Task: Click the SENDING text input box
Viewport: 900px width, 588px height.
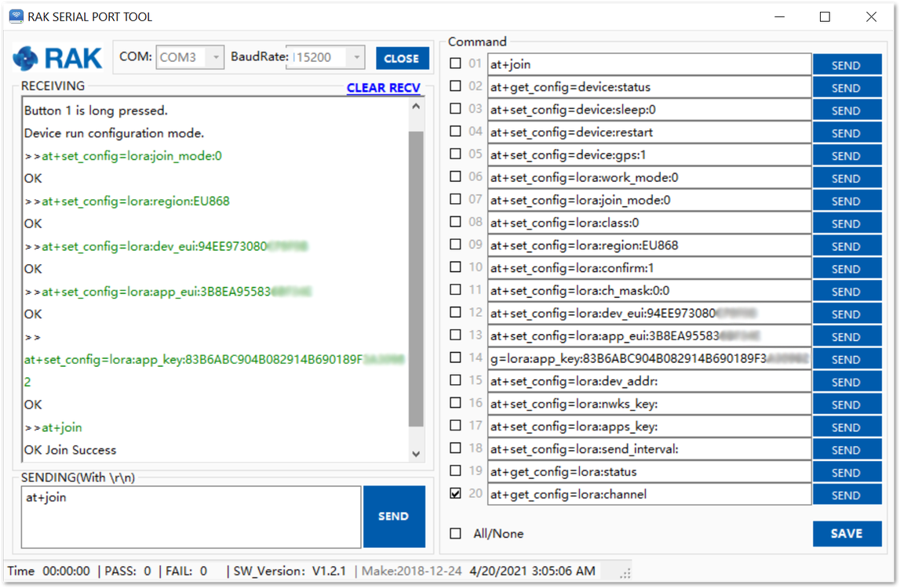Action: 191,517
